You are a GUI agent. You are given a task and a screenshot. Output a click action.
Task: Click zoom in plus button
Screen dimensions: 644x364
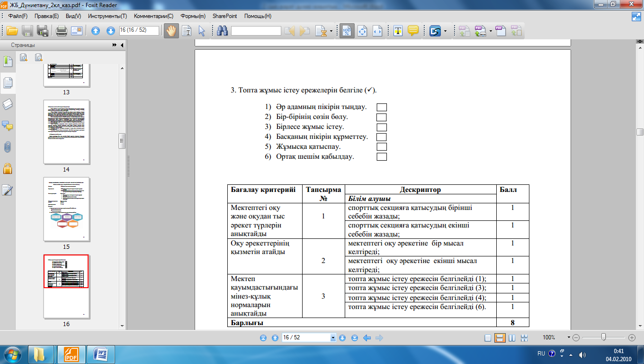point(632,337)
